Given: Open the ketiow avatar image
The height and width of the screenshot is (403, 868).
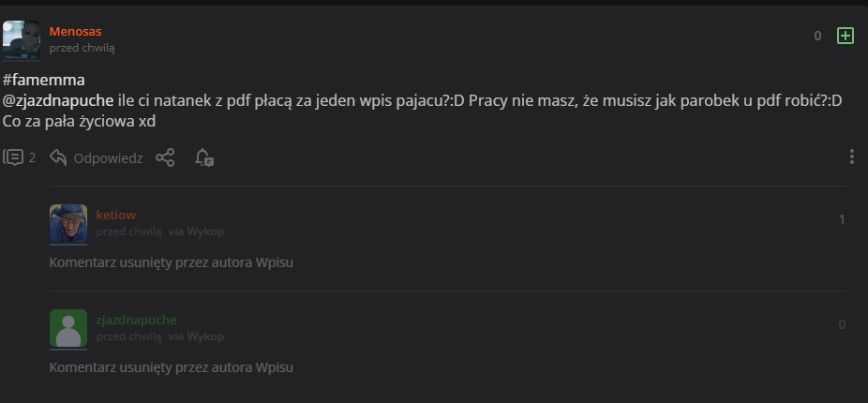Looking at the screenshot, I should pos(68,223).
